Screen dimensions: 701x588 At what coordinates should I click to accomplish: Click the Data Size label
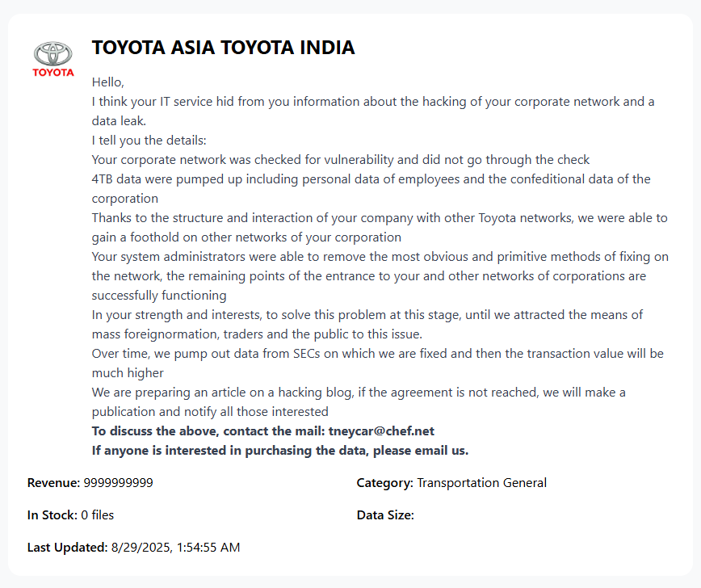pyautogui.click(x=385, y=515)
